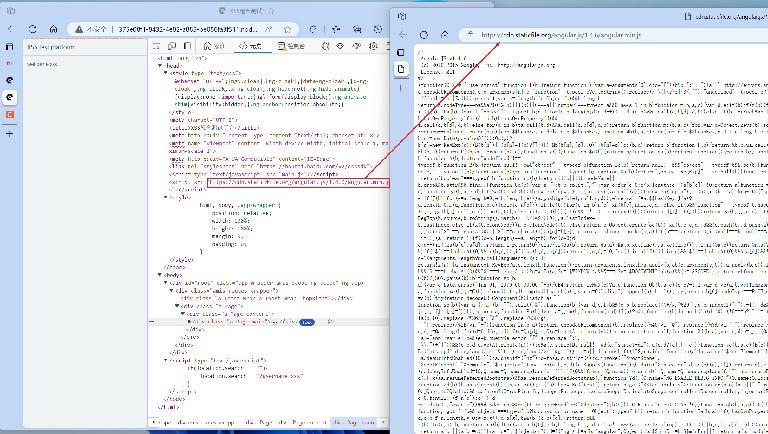Open the home page in left browser window
This screenshot has height=434, width=768.
coord(53,29)
